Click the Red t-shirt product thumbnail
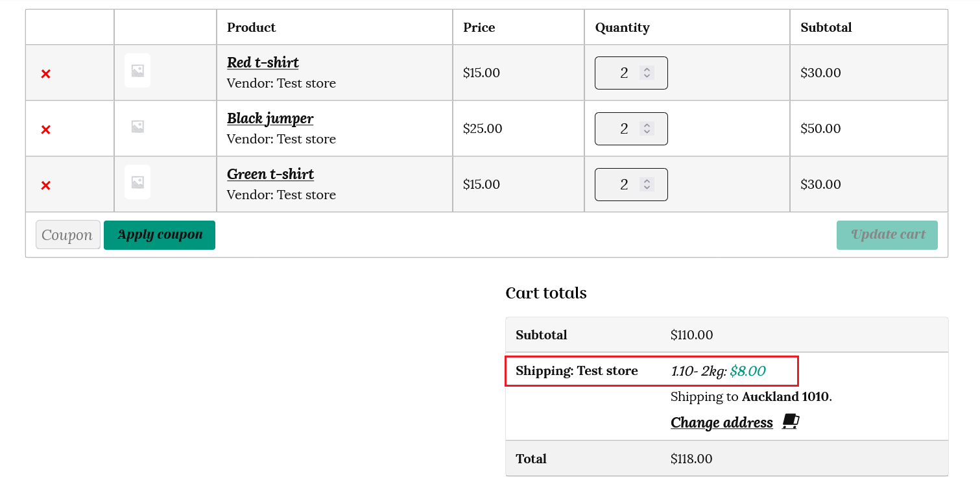This screenshot has width=980, height=484. tap(137, 71)
